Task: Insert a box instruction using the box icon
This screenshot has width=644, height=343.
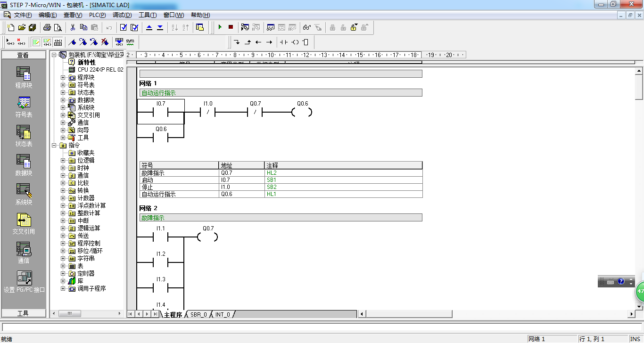Action: [x=305, y=42]
